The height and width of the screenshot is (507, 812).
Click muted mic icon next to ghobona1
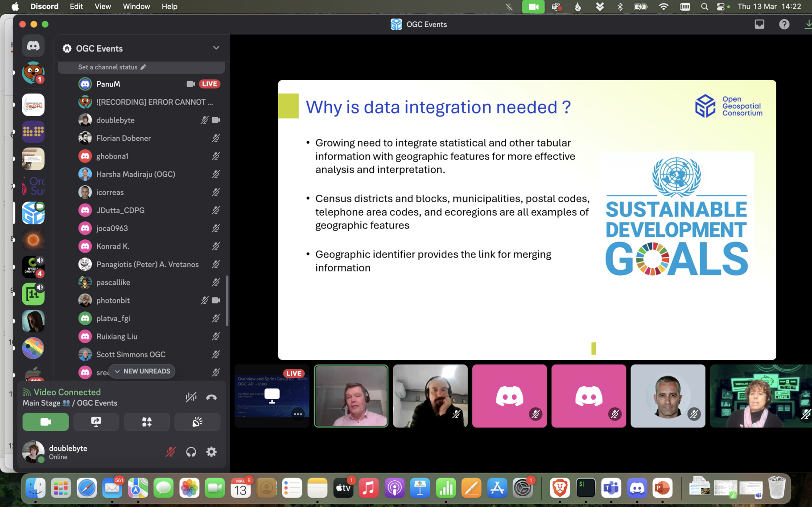pyautogui.click(x=216, y=156)
